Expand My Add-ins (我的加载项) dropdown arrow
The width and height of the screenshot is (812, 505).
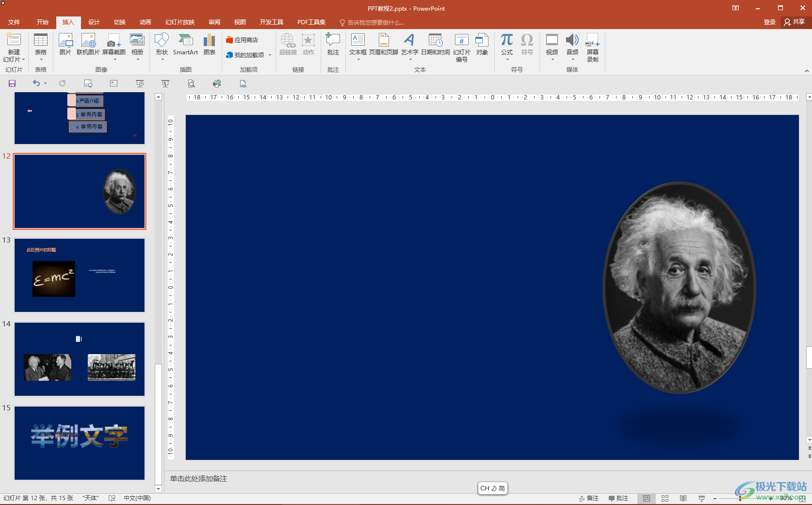coord(270,55)
